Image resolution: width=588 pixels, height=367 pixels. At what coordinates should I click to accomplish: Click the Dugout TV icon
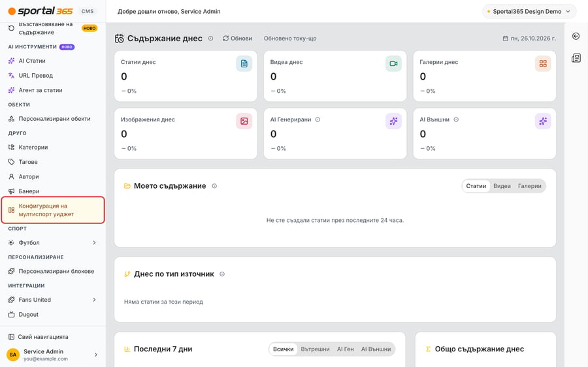tap(11, 315)
